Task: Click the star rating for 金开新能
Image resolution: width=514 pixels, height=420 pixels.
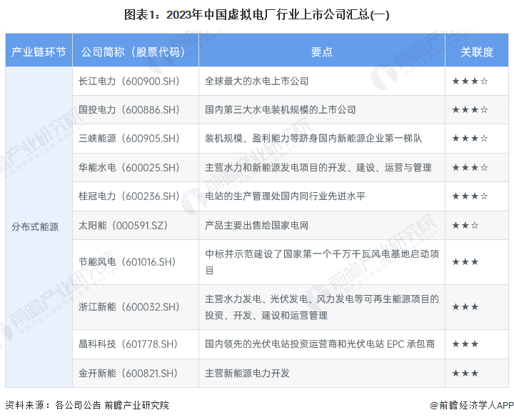Action: [465, 373]
